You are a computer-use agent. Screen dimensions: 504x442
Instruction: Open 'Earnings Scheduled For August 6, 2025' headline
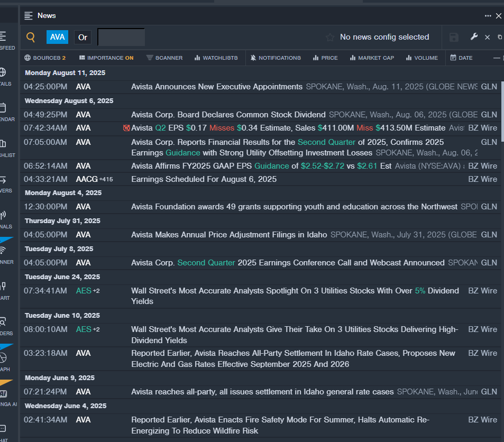point(204,179)
